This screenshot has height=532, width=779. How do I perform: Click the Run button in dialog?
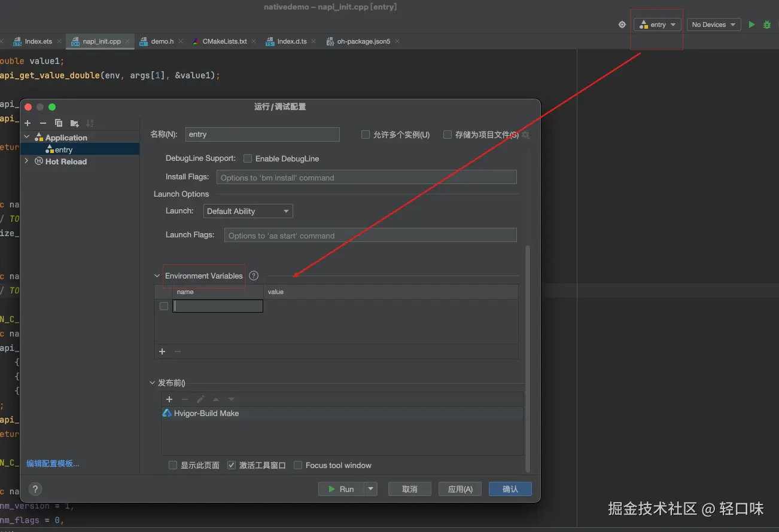[341, 489]
